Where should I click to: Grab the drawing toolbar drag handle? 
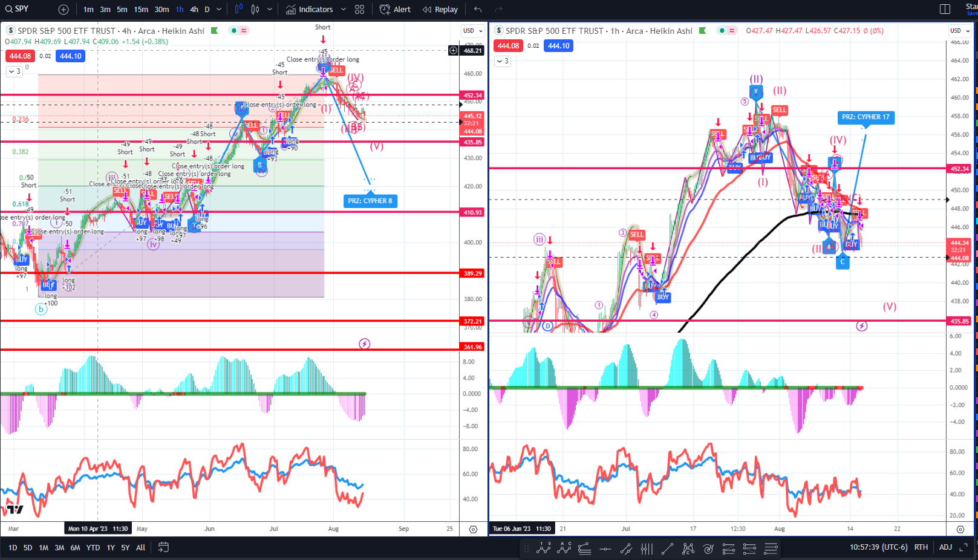tap(526, 549)
